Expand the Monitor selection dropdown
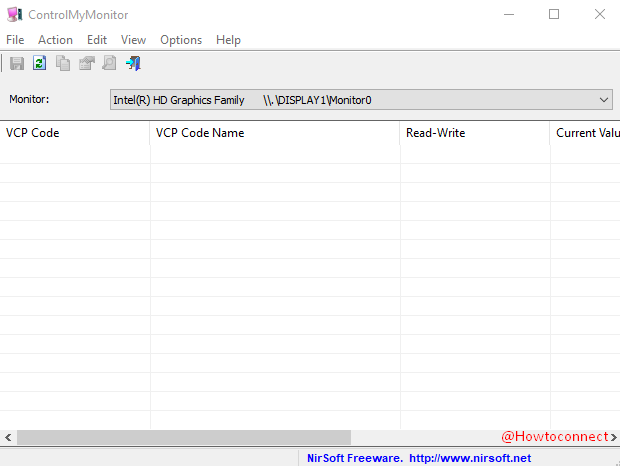 pyautogui.click(x=603, y=100)
